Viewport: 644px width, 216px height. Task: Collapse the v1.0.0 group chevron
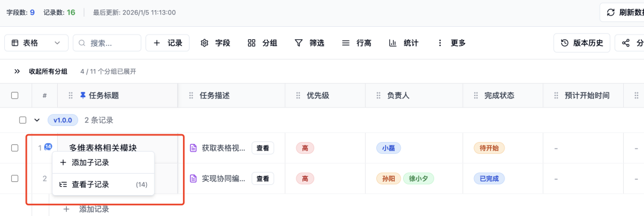pos(37,120)
